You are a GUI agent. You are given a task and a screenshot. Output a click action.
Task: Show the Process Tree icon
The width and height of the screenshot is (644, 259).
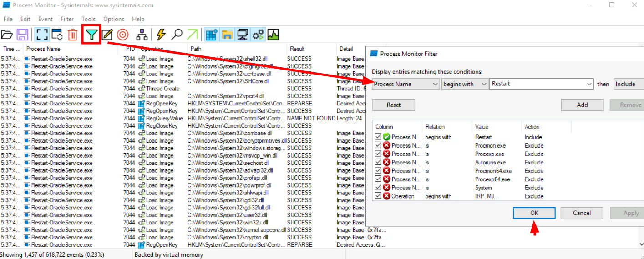tap(142, 35)
